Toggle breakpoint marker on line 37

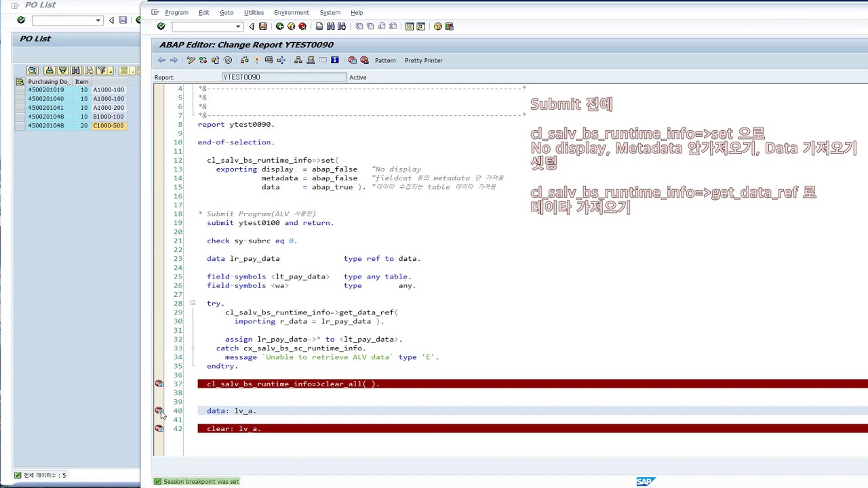[x=159, y=384]
